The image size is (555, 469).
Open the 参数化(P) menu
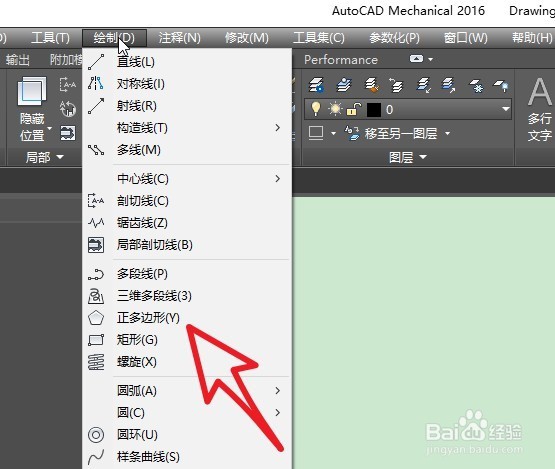pos(394,38)
